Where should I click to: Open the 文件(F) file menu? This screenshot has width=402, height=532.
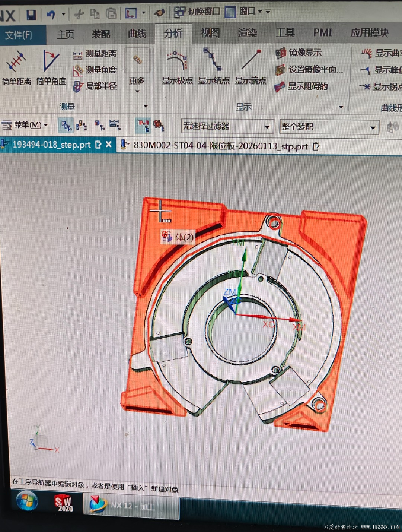point(19,35)
